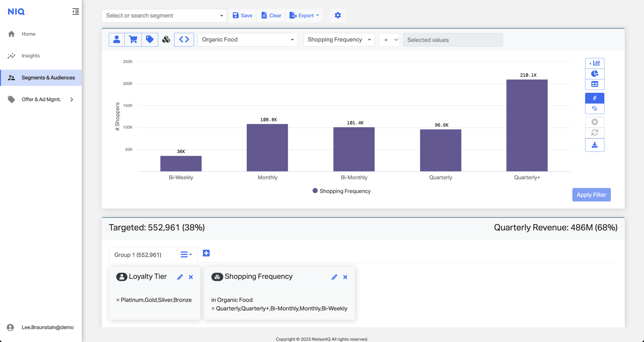644x342 pixels.
Task: Open the Shopping Frequency dropdown
Action: pos(339,40)
